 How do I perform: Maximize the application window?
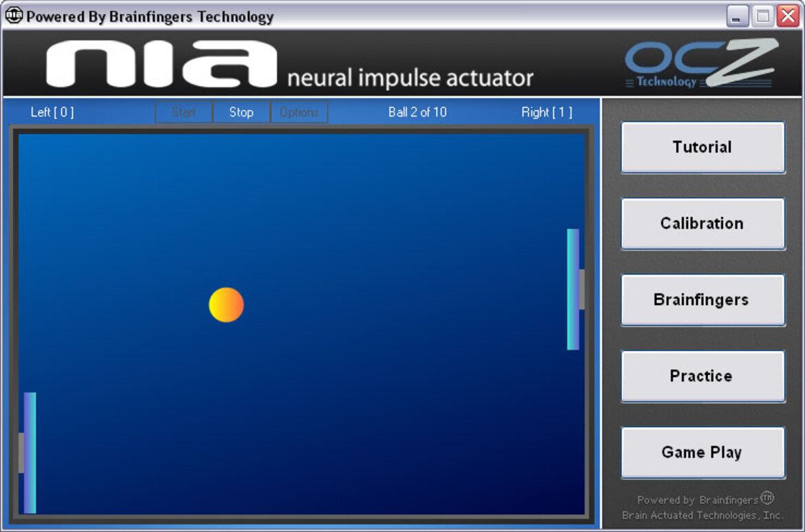762,16
